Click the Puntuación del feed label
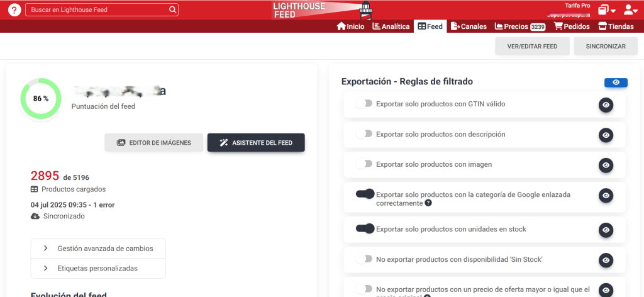The width and height of the screenshot is (644, 297). 103,106
